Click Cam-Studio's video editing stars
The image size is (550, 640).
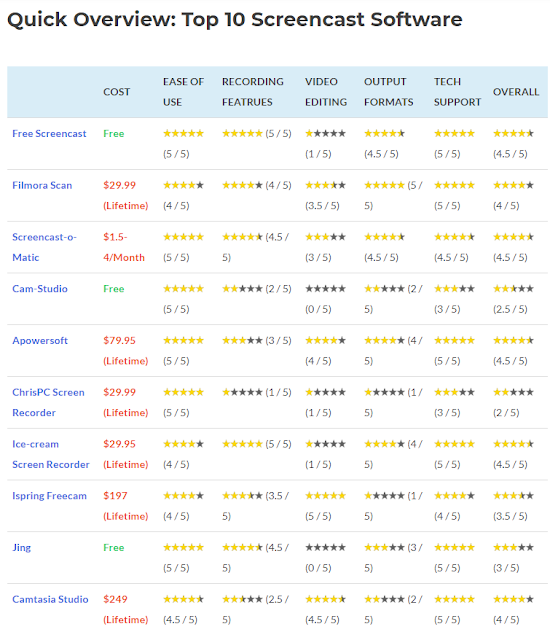(x=325, y=289)
